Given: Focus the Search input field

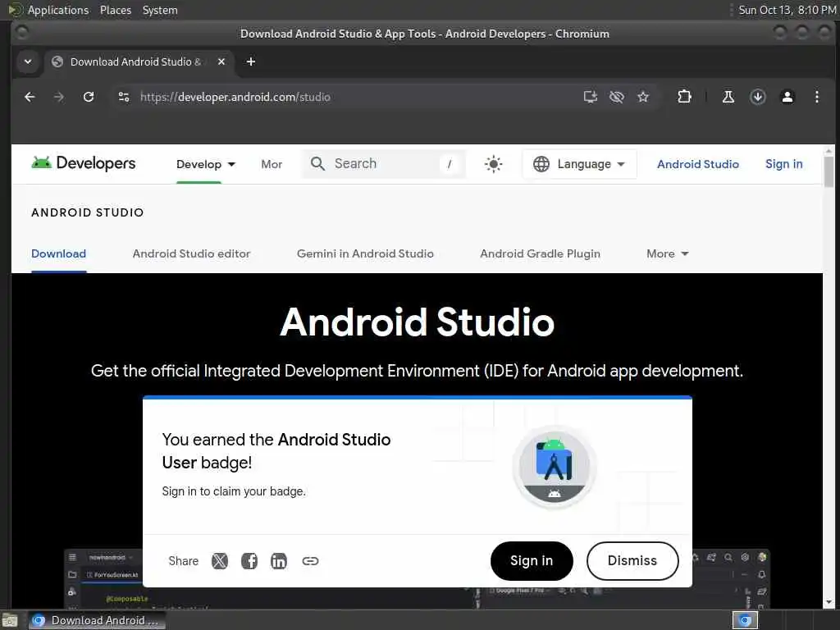Looking at the screenshot, I should pyautogui.click(x=384, y=163).
